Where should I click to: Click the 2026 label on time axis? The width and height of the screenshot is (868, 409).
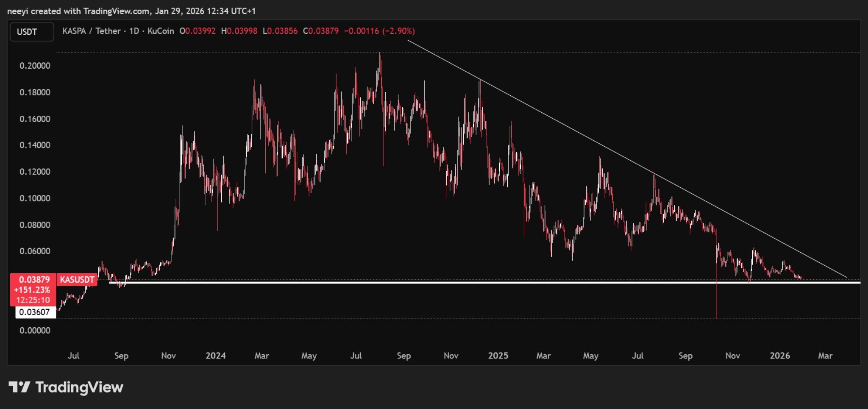pos(780,356)
